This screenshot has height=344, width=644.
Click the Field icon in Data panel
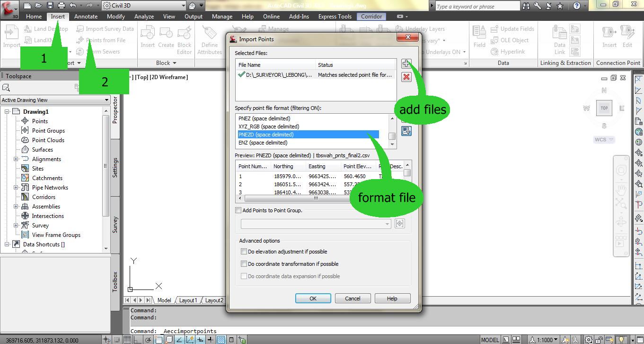click(x=479, y=37)
